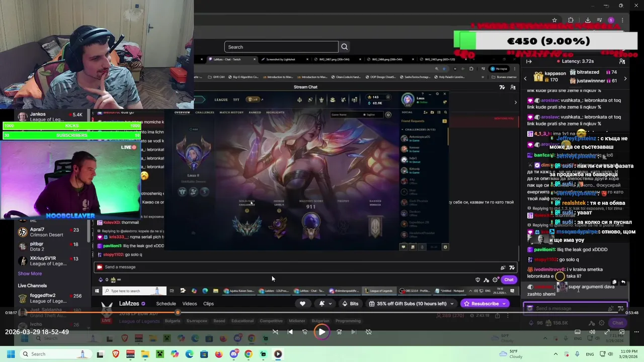Image resolution: width=644 pixels, height=362 pixels.
Task: Open Firefox from the taskbar
Action: coord(219,354)
